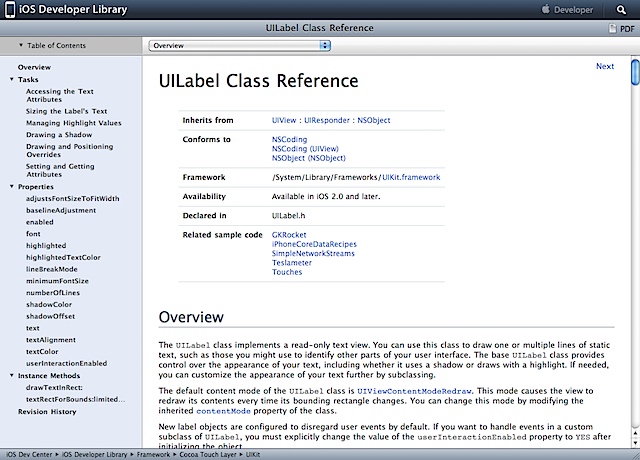Screen dimensions: 640x460
Task: Collapse the Properties section in sidebar
Action: (12, 187)
